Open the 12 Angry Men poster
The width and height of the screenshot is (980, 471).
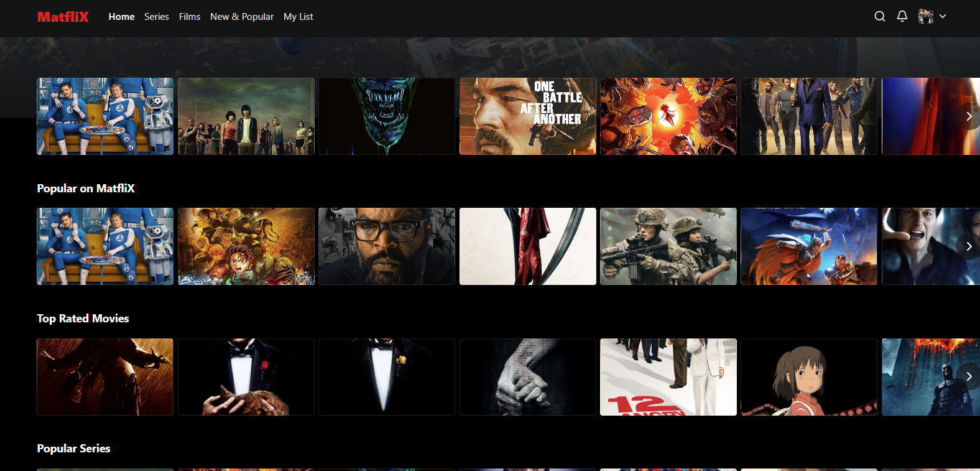coord(668,377)
